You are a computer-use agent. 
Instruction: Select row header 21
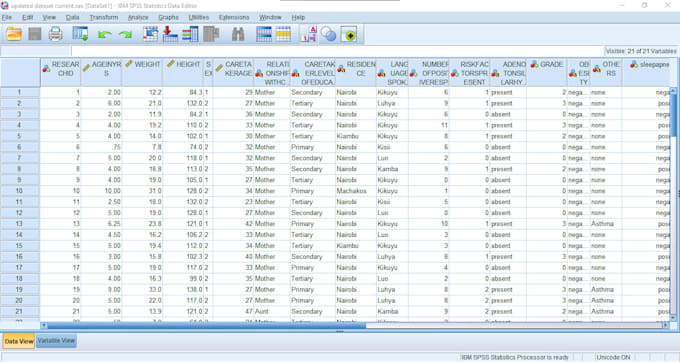[20, 311]
